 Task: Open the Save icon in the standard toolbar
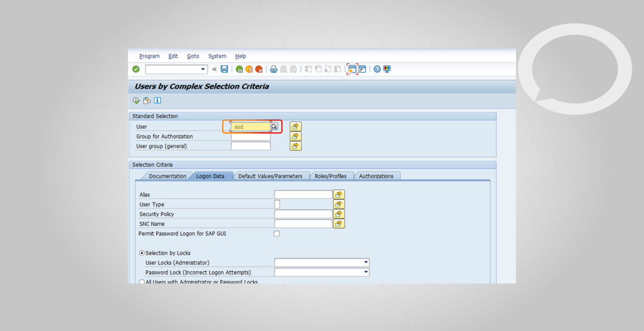tap(224, 69)
